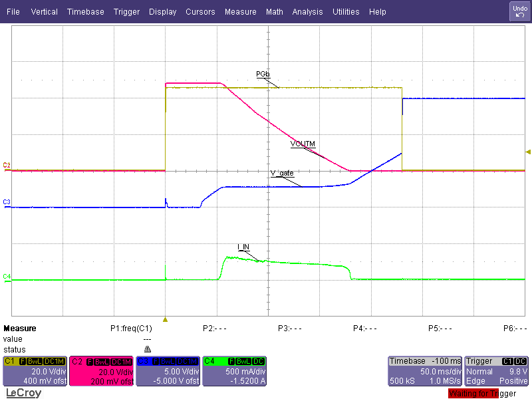Image resolution: width=532 pixels, height=399 pixels.
Task: Click the Waiting for Trigger status indicator
Action: pyautogui.click(x=482, y=394)
